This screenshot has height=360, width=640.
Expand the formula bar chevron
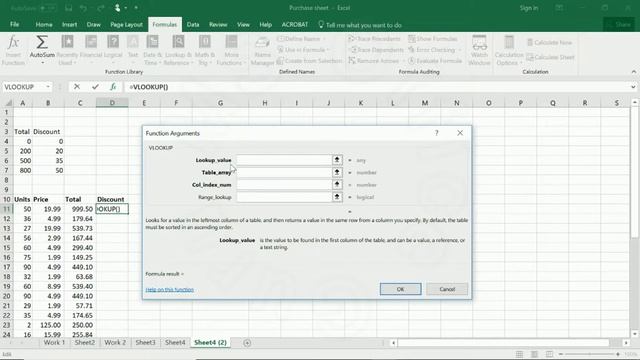pyautogui.click(x=633, y=87)
